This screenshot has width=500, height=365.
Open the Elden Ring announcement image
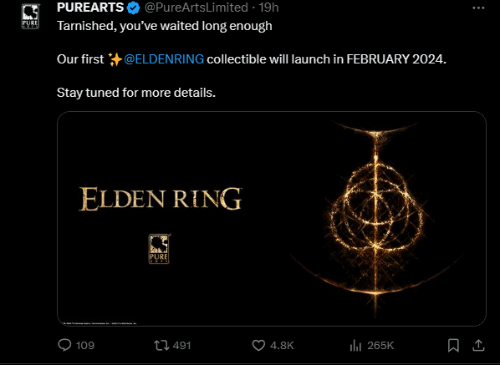point(272,219)
